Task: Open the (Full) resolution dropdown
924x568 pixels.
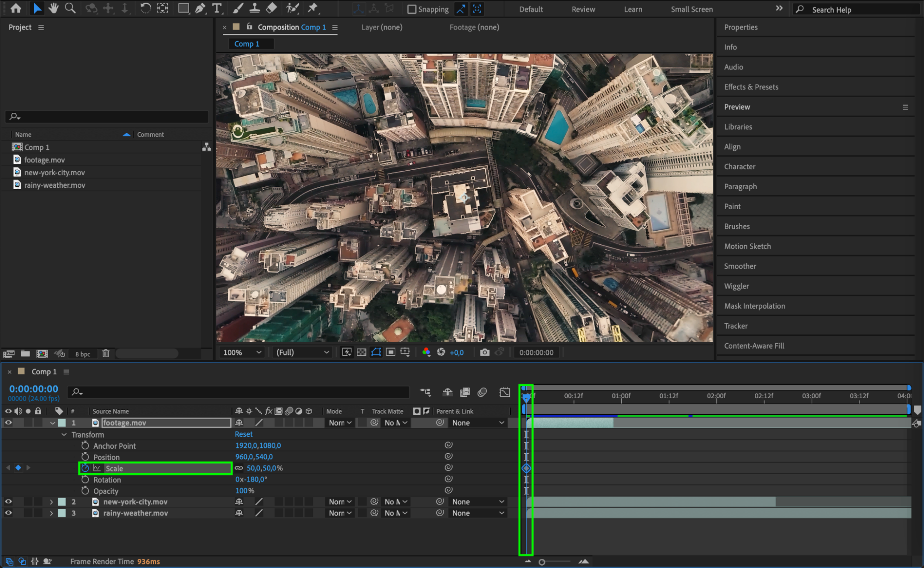Action: click(303, 352)
